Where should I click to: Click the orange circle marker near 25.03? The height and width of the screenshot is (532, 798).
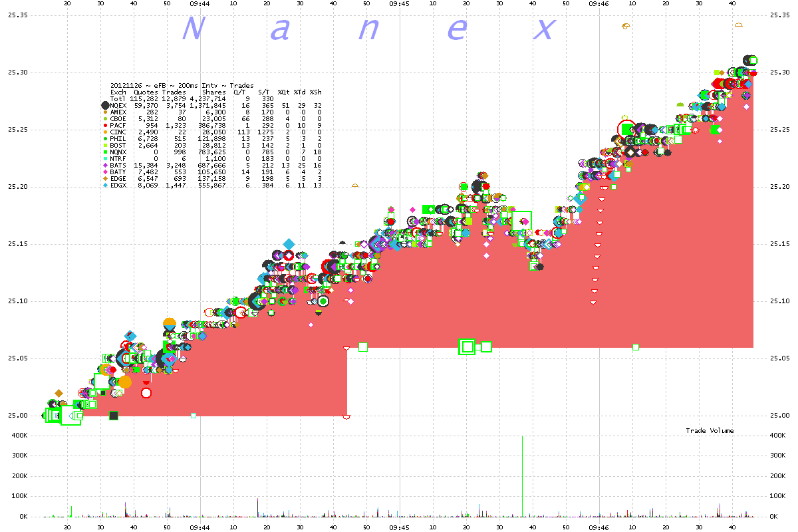124,382
